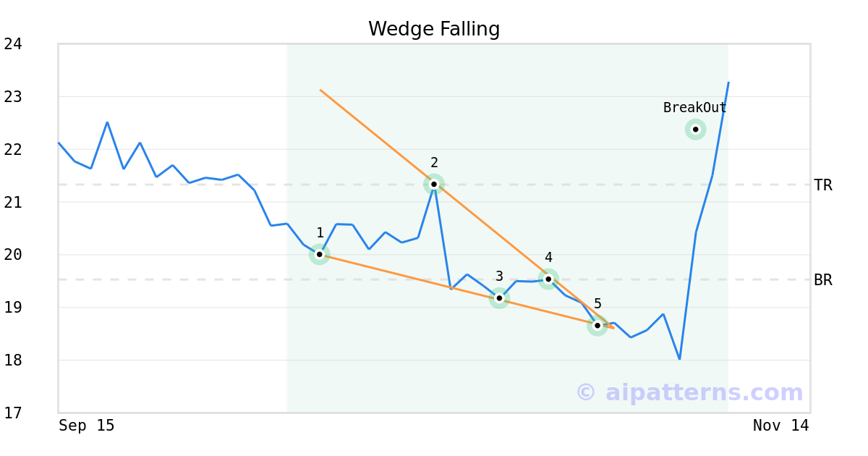Select pattern point 4 marker
Image resolution: width=868 pixels, height=456 pixels.
548,279
